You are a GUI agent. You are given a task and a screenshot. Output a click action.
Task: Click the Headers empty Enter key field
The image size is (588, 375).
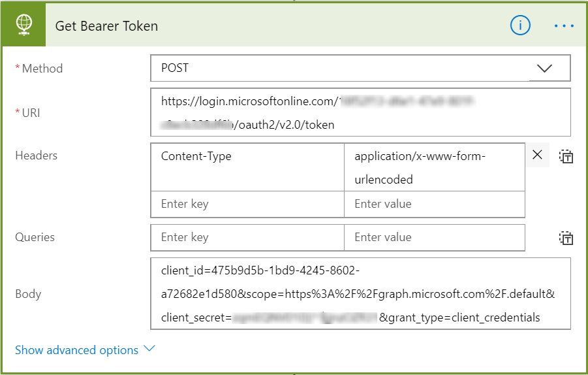tap(247, 204)
